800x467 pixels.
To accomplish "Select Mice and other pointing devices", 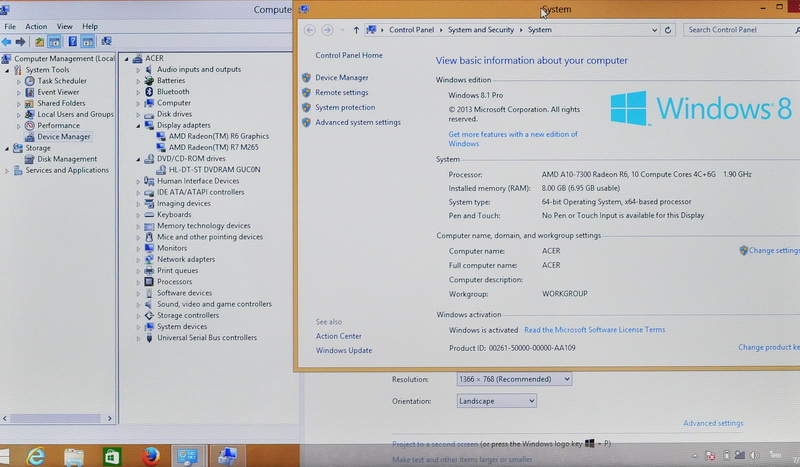I will (x=210, y=237).
